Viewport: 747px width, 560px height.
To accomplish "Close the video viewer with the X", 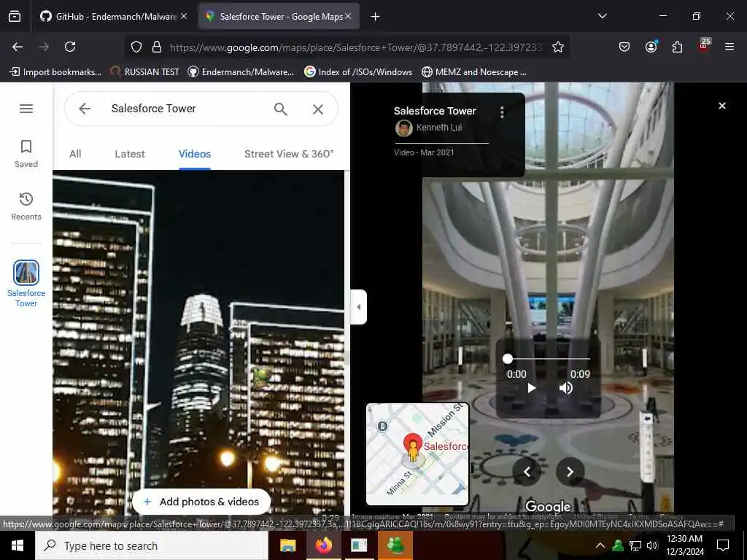I will tap(721, 106).
